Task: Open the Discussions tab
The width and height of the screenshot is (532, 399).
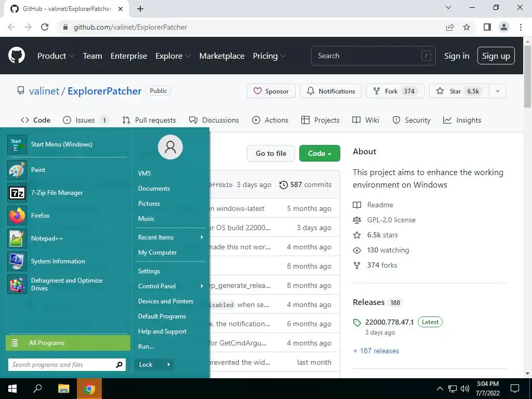Action: point(214,120)
